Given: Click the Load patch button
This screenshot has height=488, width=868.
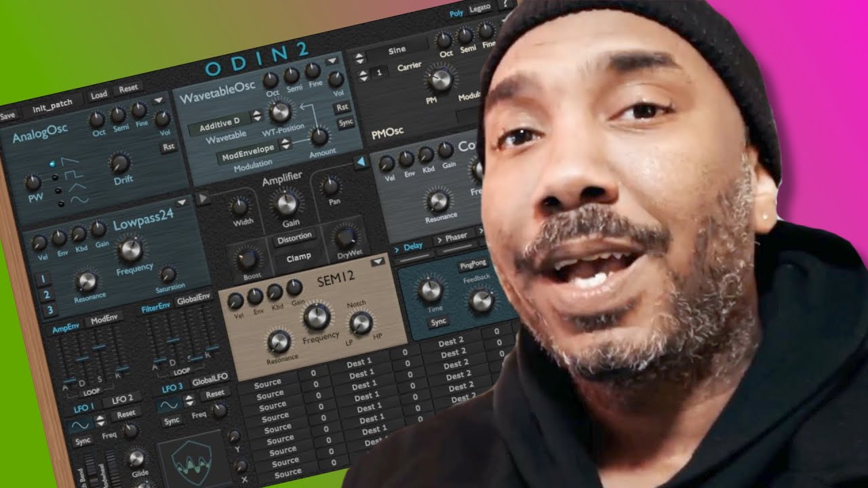Looking at the screenshot, I should [x=99, y=94].
